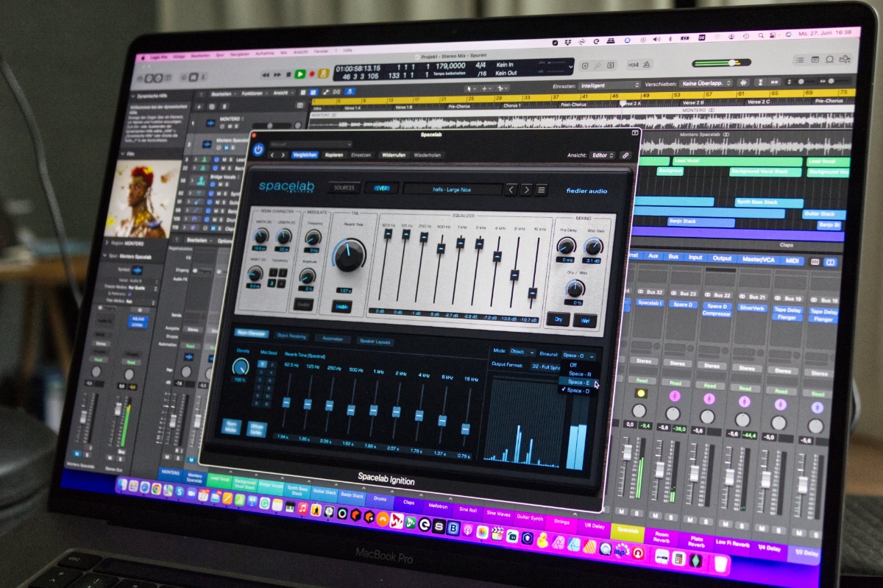The width and height of the screenshot is (883, 588).
Task: Adjust the Modulate Frequency knob
Action: 313,238
